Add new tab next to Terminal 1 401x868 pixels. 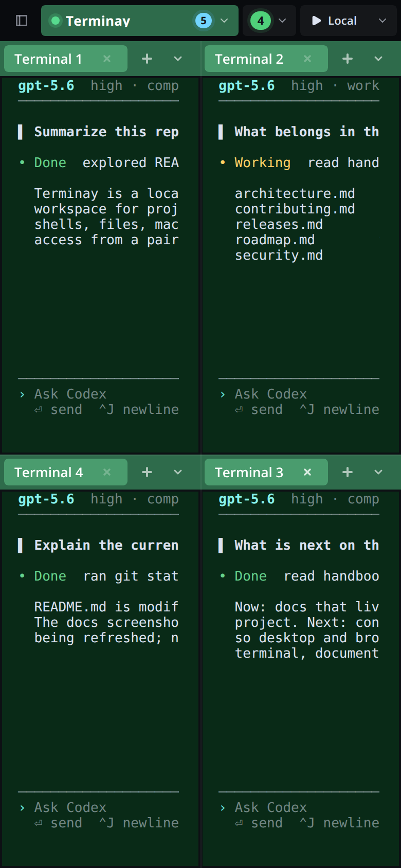click(x=147, y=59)
